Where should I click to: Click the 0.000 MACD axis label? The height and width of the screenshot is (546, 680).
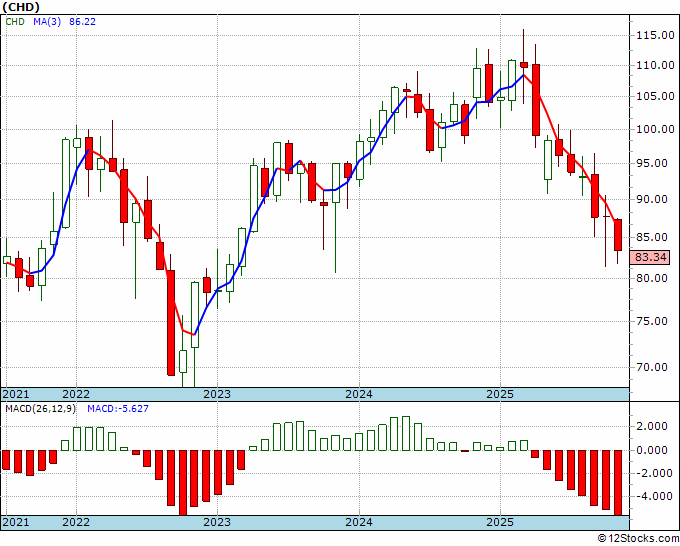pyautogui.click(x=652, y=450)
